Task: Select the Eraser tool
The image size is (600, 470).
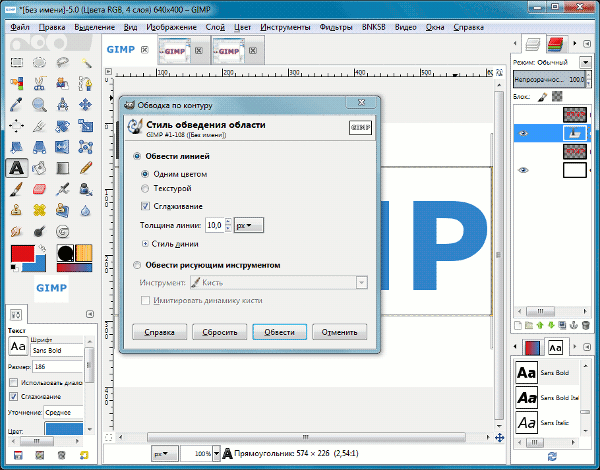Action: tap(39, 189)
